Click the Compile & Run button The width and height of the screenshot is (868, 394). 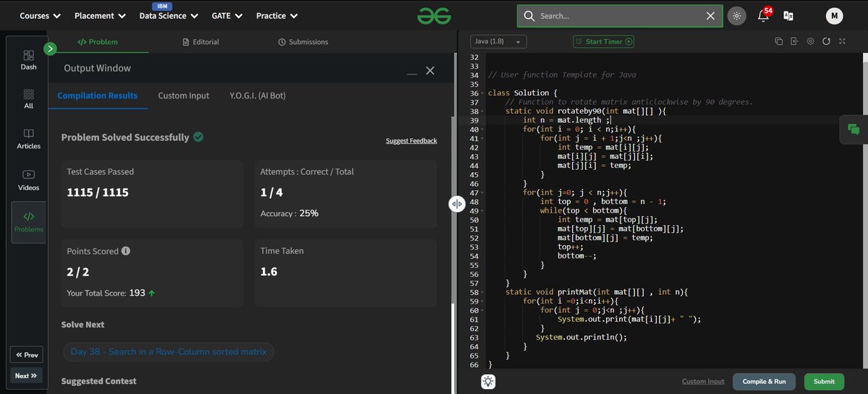point(764,382)
